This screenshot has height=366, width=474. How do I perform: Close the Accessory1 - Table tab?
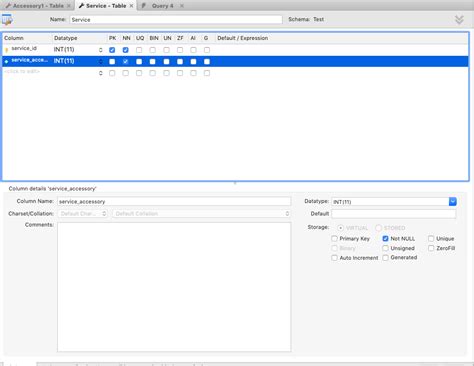coord(69,6)
